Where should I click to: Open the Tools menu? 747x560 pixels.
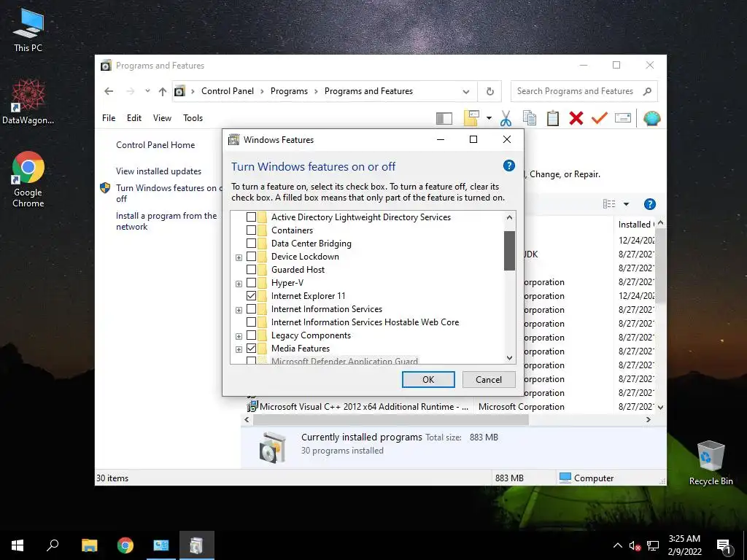pyautogui.click(x=193, y=118)
